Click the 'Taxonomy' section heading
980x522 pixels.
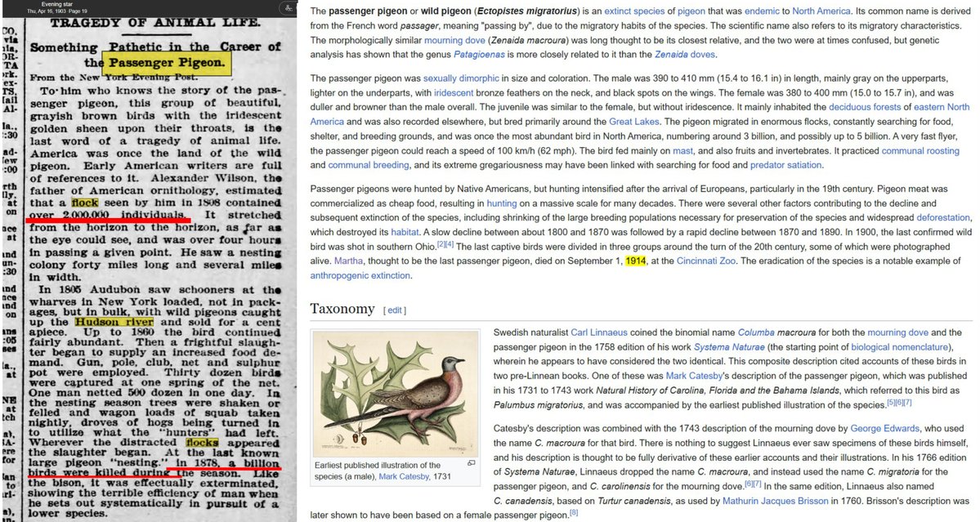click(342, 309)
